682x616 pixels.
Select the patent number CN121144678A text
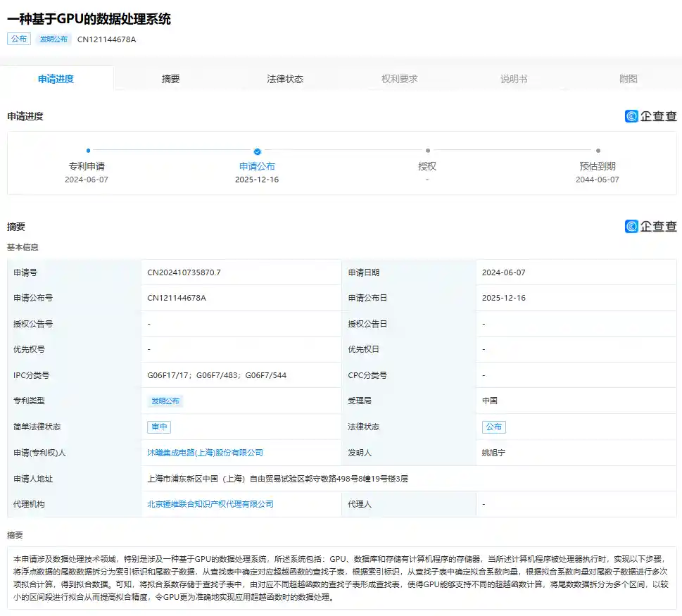[106, 39]
